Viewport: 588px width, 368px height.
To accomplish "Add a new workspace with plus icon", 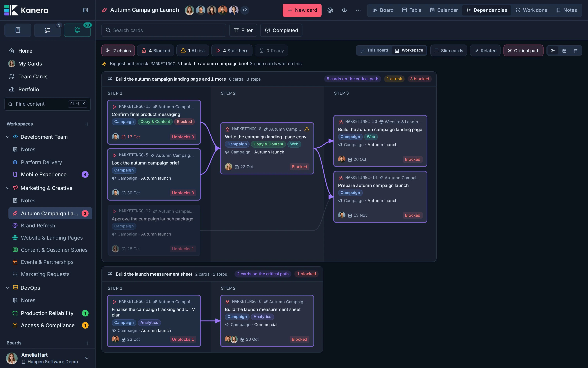I will [87, 124].
